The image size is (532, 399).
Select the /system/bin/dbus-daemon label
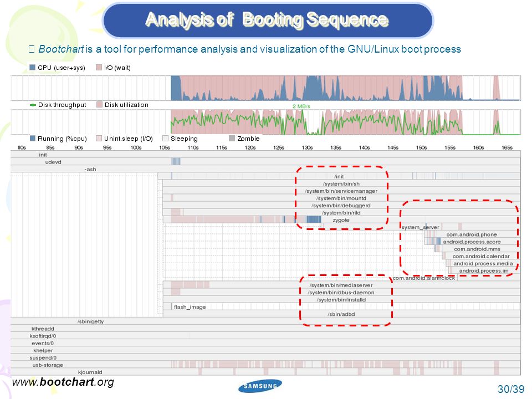(x=341, y=293)
